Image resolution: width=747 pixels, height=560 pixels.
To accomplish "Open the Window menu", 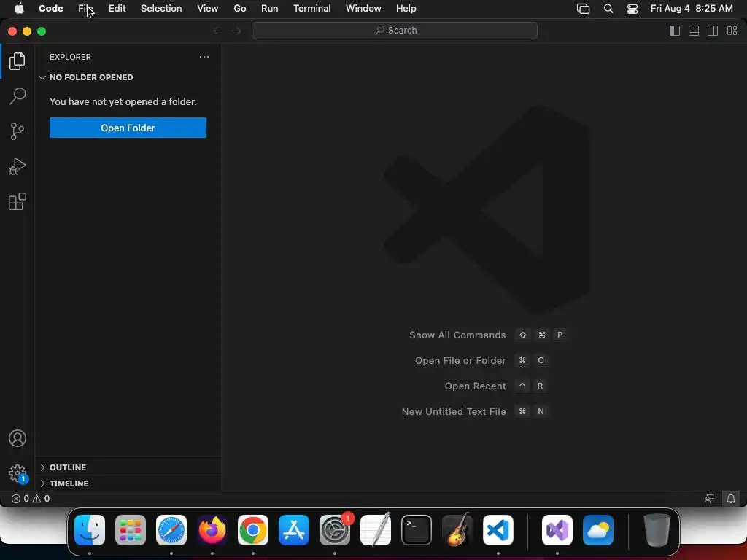I will tap(363, 9).
